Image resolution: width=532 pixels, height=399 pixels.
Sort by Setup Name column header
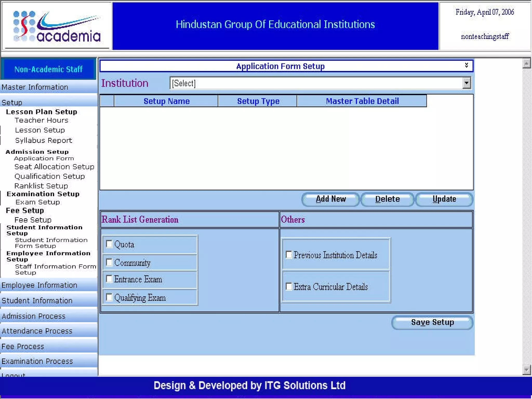pyautogui.click(x=167, y=101)
